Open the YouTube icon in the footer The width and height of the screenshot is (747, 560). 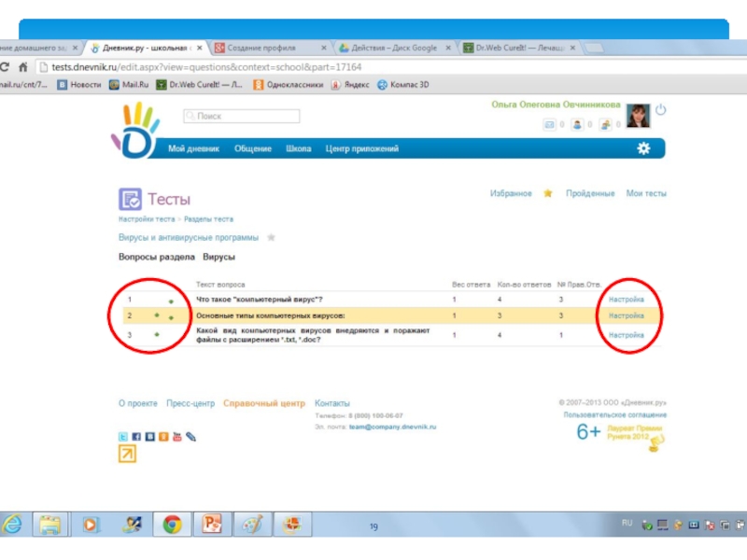tap(177, 437)
